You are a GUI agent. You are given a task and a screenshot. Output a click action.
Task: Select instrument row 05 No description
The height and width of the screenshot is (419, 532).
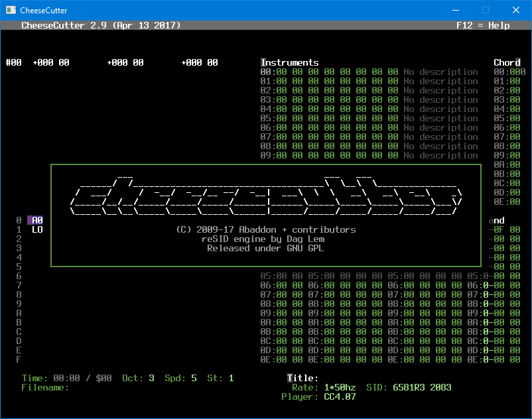tap(369, 118)
